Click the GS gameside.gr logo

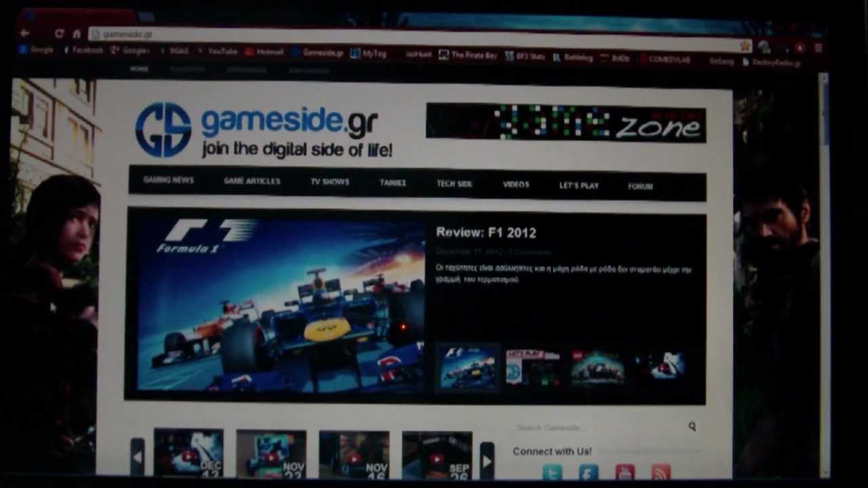coord(263,130)
